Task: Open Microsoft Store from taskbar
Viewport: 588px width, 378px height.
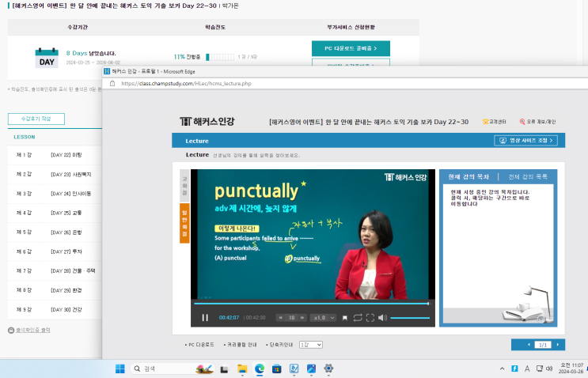Action: coord(277,369)
